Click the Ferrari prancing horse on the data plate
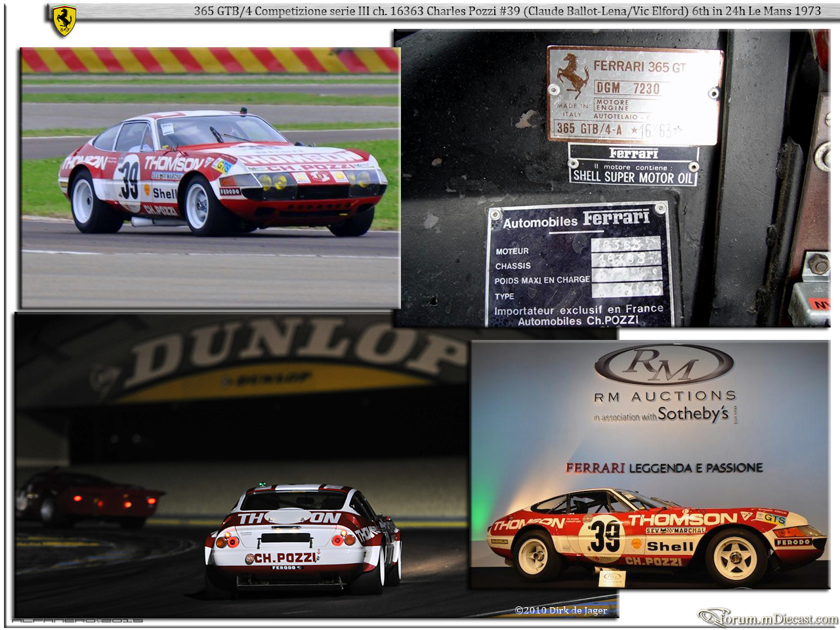 click(x=572, y=75)
